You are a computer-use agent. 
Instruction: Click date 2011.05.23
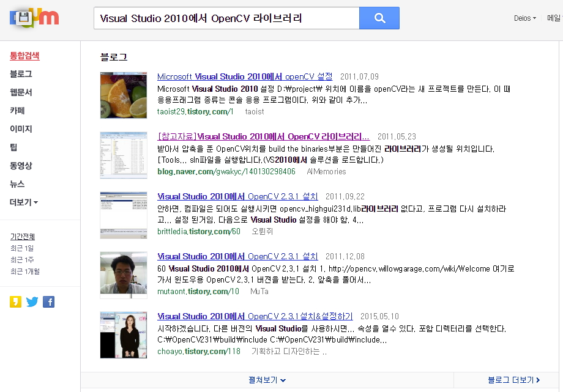point(397,136)
